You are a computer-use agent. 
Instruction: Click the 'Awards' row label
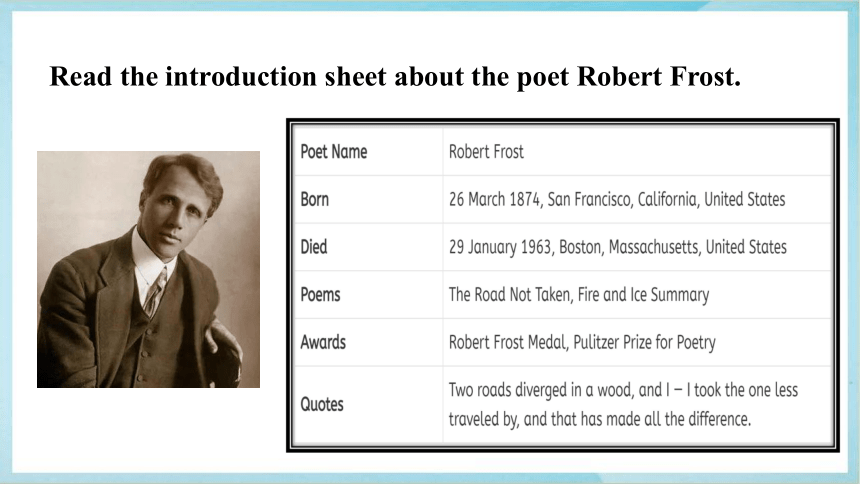pyautogui.click(x=323, y=342)
